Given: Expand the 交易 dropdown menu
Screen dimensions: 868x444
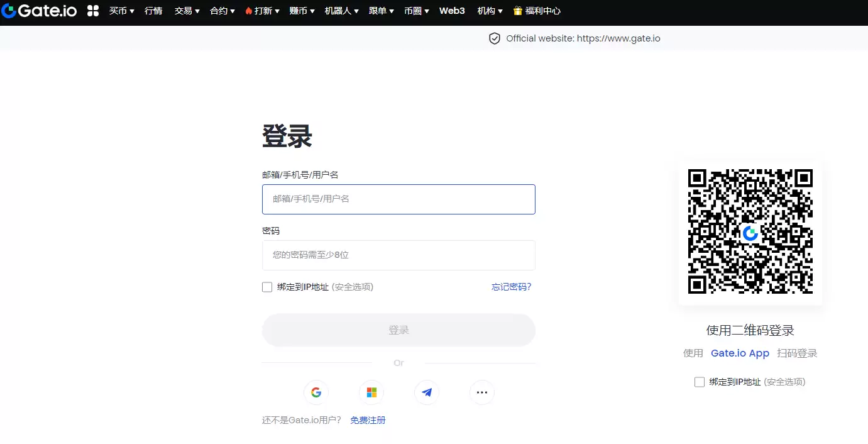Looking at the screenshot, I should (187, 11).
